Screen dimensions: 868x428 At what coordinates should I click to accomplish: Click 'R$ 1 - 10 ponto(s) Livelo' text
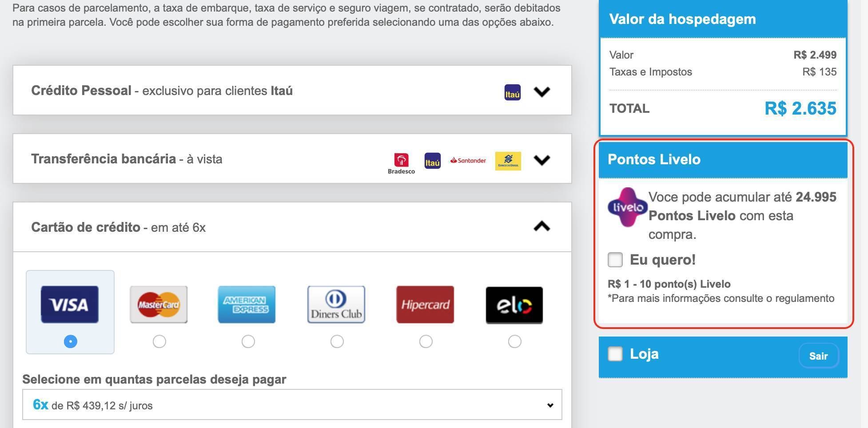click(669, 284)
